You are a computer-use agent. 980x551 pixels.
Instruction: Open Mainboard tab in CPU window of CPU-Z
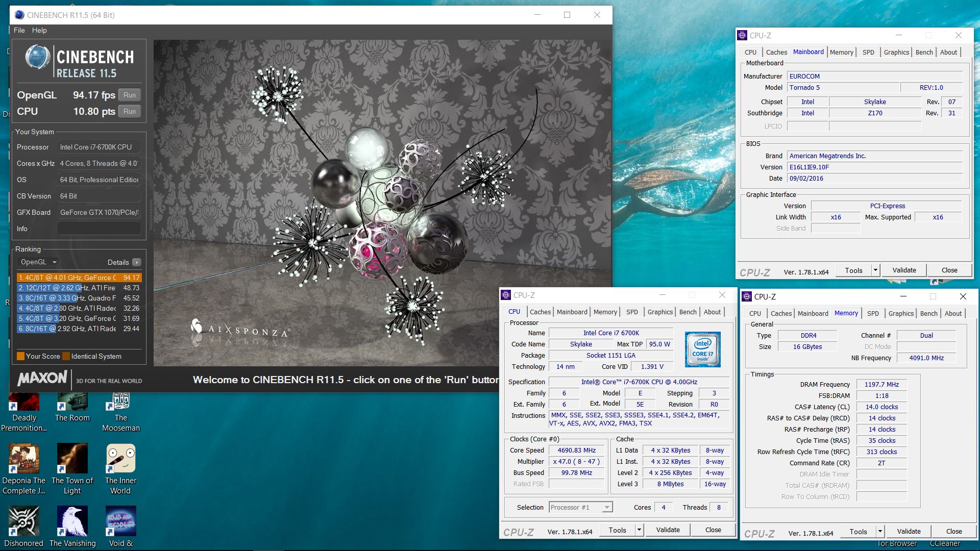[572, 312]
